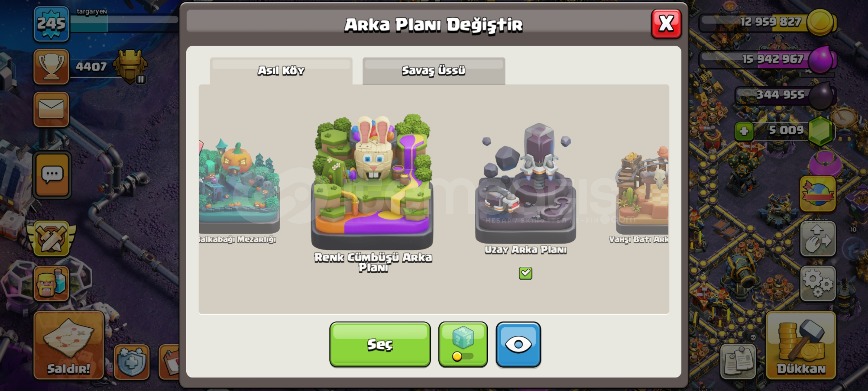Toggle the random scenery dice switch
The height and width of the screenshot is (391, 868).
463,344
